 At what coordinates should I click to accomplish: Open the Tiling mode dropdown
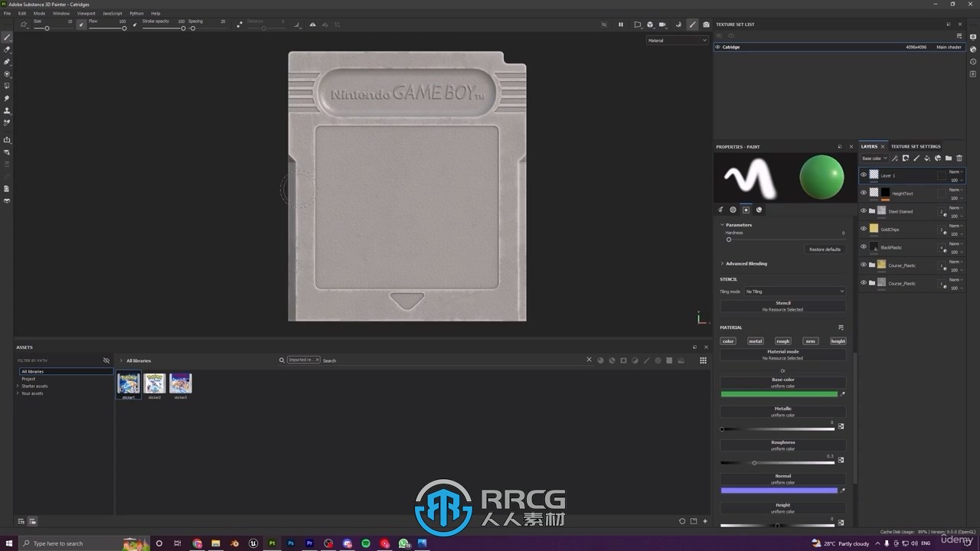click(x=795, y=292)
